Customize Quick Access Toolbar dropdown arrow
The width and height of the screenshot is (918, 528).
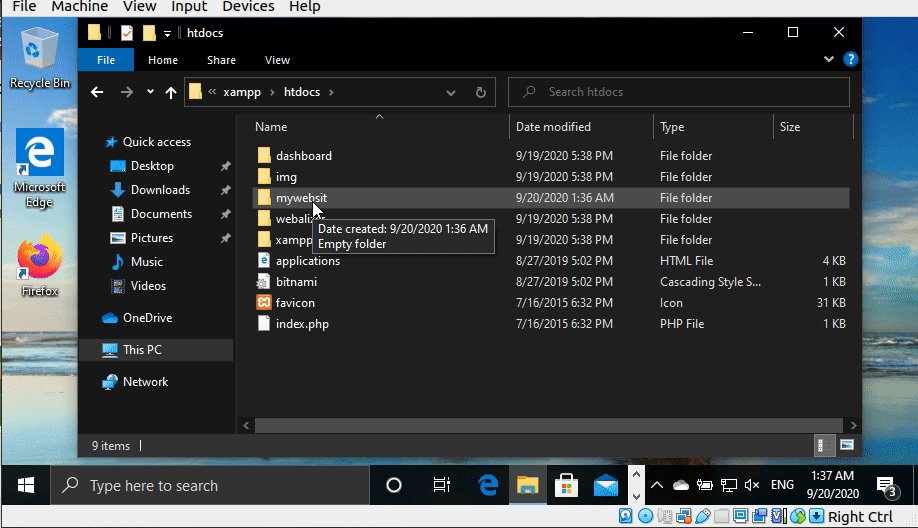point(167,33)
